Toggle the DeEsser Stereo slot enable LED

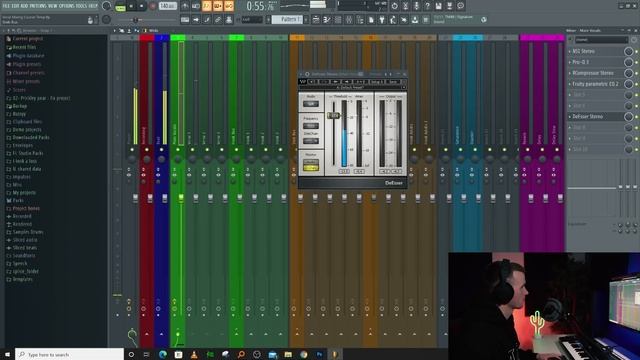pyautogui.click(x=637, y=117)
